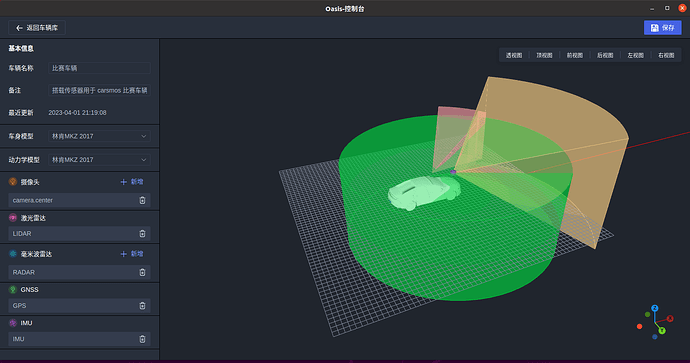Click the LIDAR trash delete icon
690x363 pixels.
pos(142,234)
